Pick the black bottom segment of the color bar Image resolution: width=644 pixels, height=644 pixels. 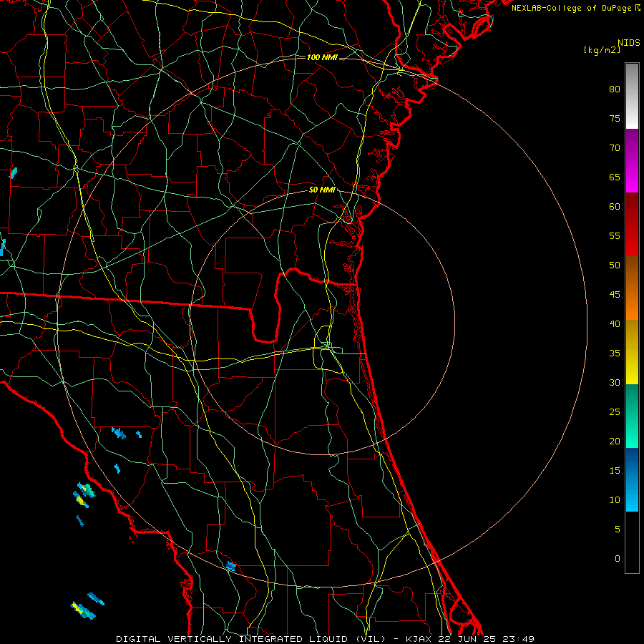[632, 542]
